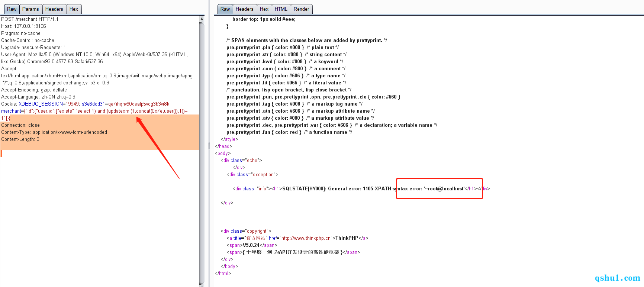Click the Accept-Language header line
Screen dimensions: 644x287
pos(38,97)
